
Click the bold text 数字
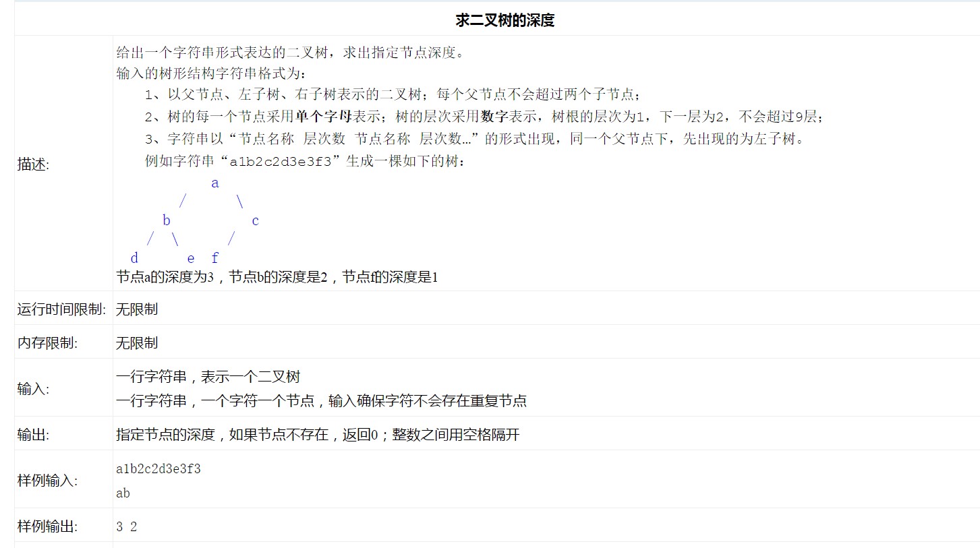pyautogui.click(x=494, y=117)
